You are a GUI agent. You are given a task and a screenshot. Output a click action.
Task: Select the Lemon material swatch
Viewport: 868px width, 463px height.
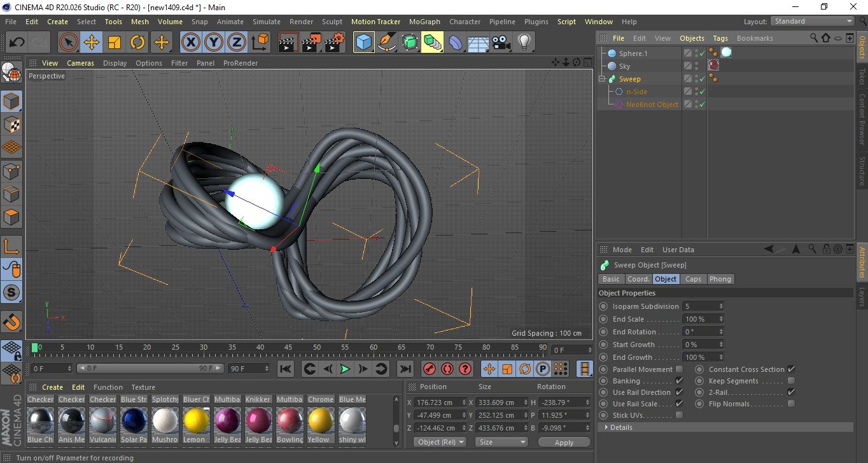pyautogui.click(x=196, y=421)
